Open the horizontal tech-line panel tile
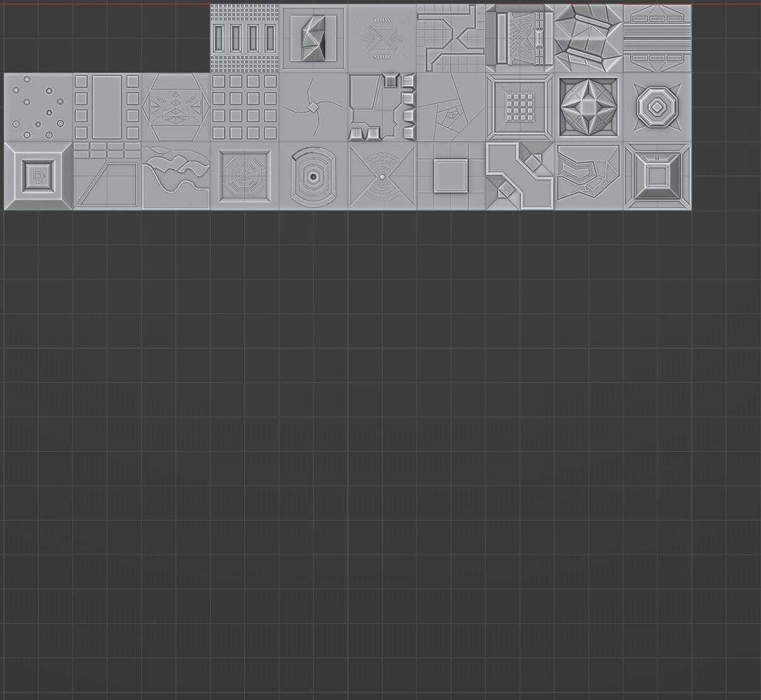The height and width of the screenshot is (700, 761). 657,38
